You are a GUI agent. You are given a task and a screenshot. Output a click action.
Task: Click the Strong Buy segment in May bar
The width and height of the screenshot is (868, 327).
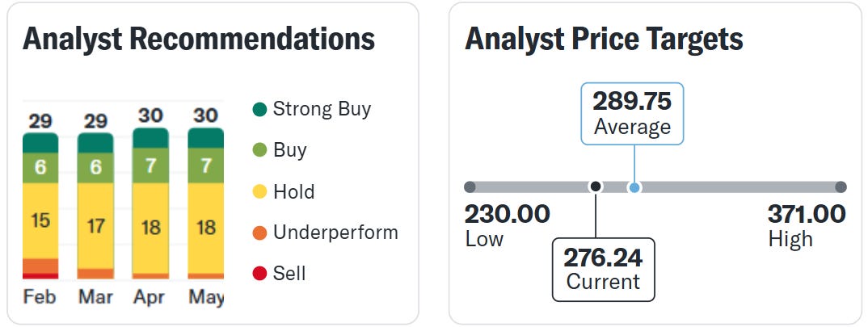tap(206, 138)
